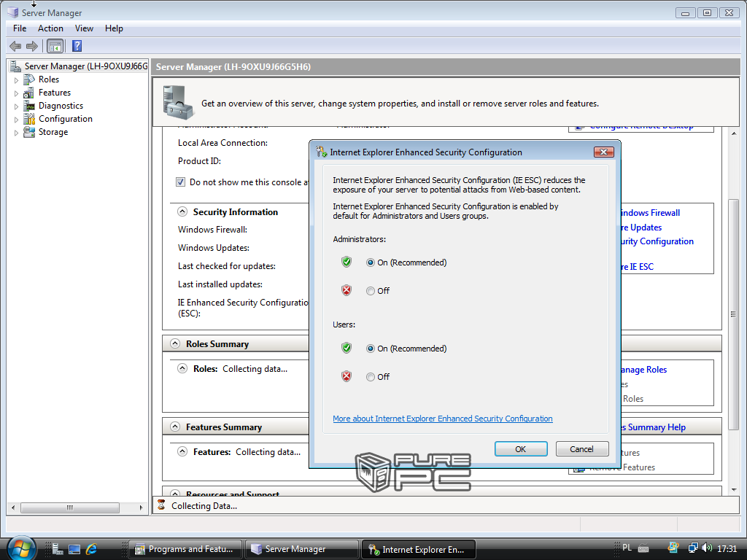Select Off for Users
747x560 pixels.
(x=370, y=377)
